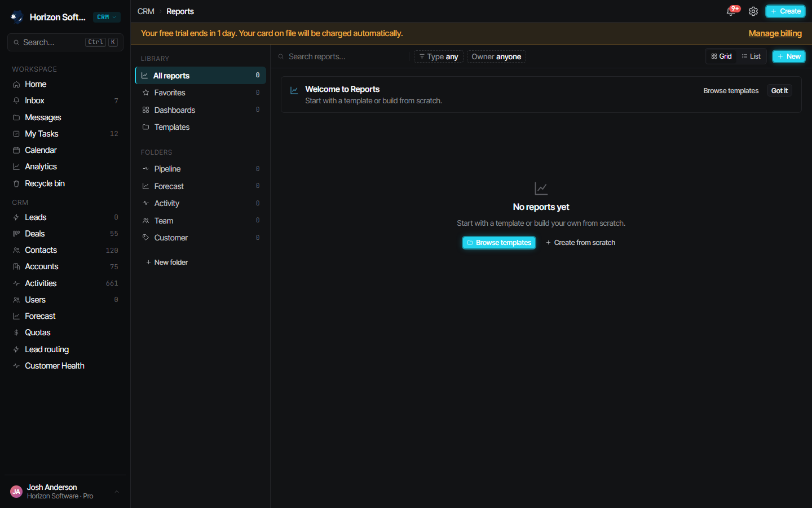Add a New folder
This screenshot has height=508, width=812.
(167, 262)
